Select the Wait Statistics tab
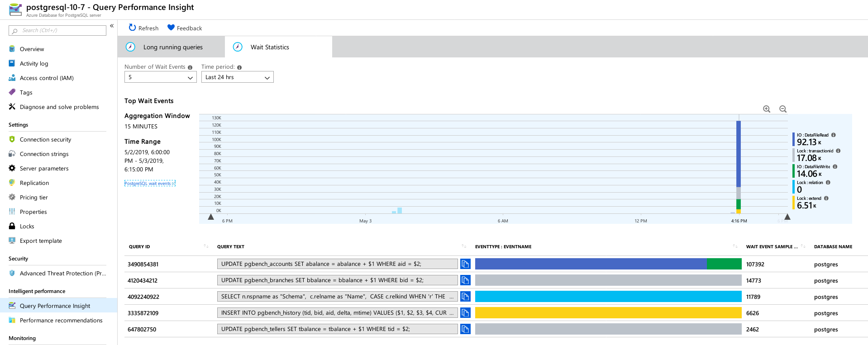The height and width of the screenshot is (345, 868). [278, 47]
